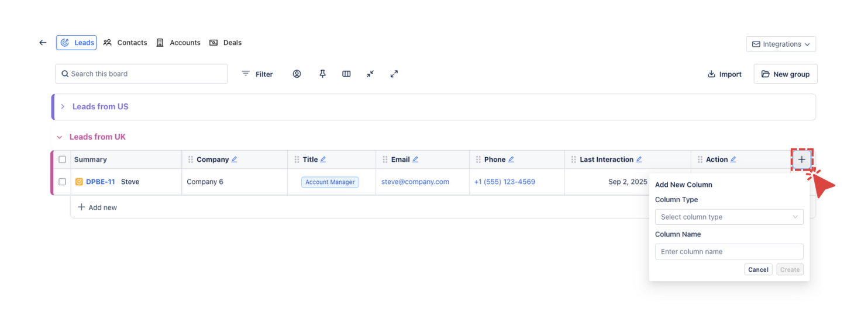
Task: Click the Email column drag handle
Action: click(x=385, y=159)
